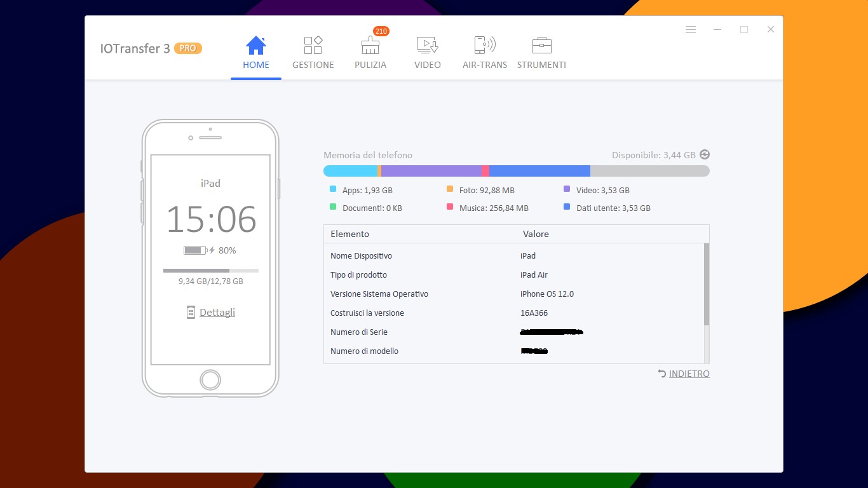Open the PULIZIA broom icon
868x488 pixels.
tap(370, 45)
